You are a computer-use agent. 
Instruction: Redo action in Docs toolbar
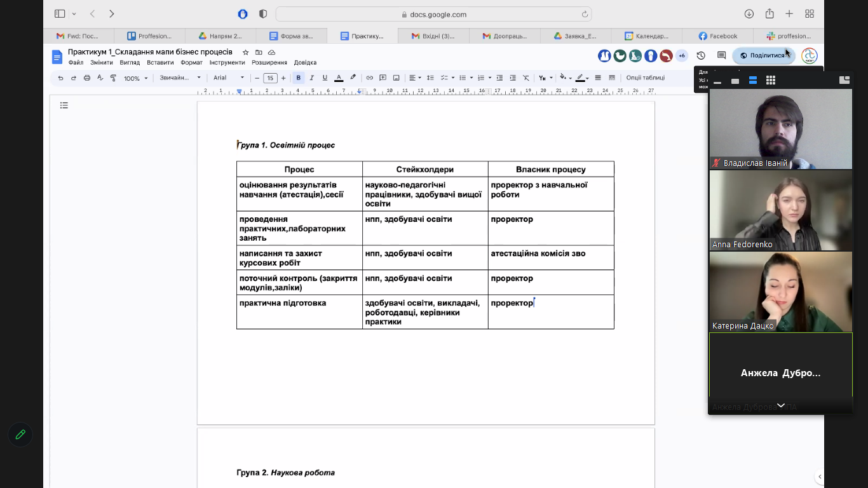74,78
